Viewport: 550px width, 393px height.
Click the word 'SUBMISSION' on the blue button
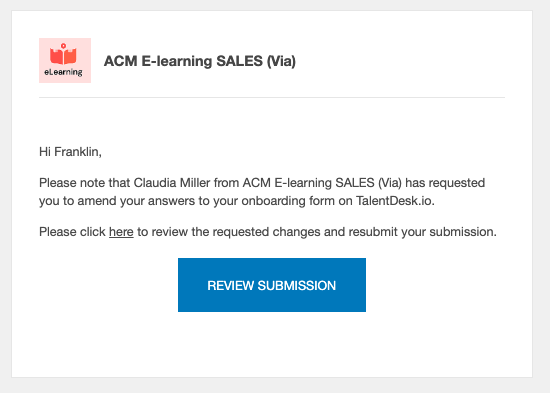tap(297, 286)
